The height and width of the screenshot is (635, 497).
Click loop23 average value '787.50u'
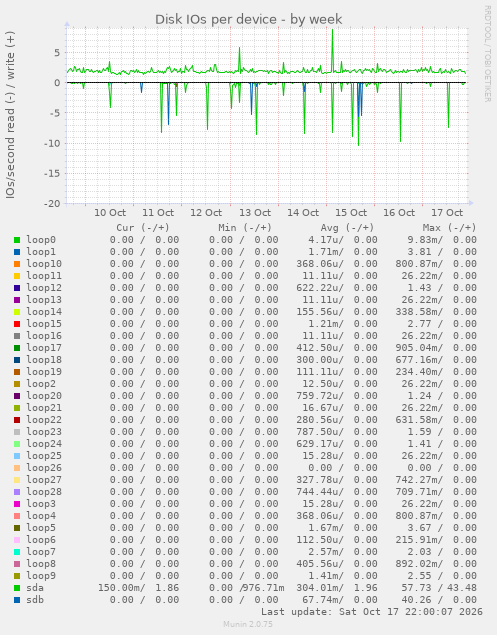(320, 432)
